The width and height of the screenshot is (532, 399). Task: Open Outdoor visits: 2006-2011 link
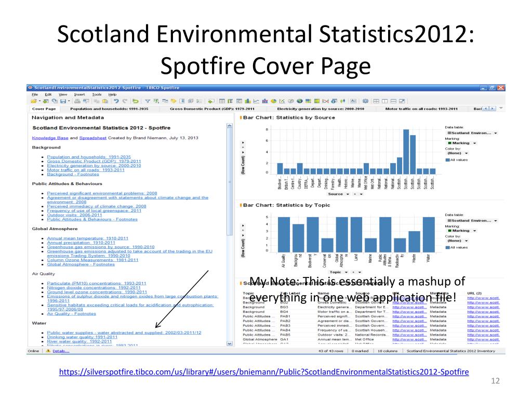[74, 215]
